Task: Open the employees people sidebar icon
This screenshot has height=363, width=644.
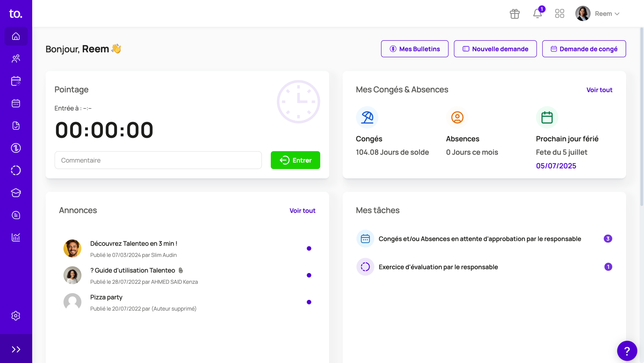Action: pos(16,59)
